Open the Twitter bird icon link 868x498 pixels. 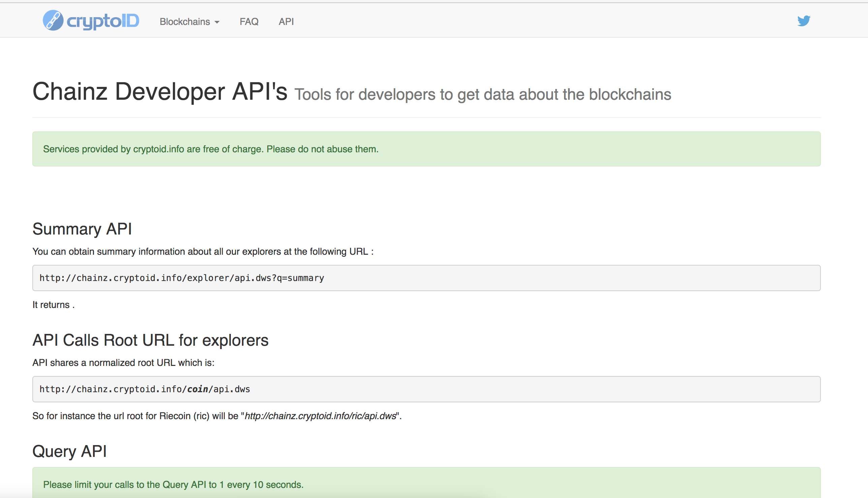click(x=804, y=21)
